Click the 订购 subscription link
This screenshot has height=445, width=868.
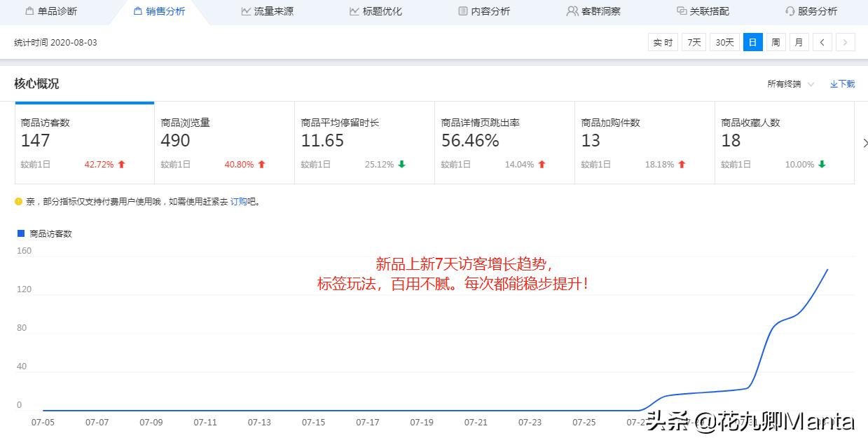[x=239, y=200]
